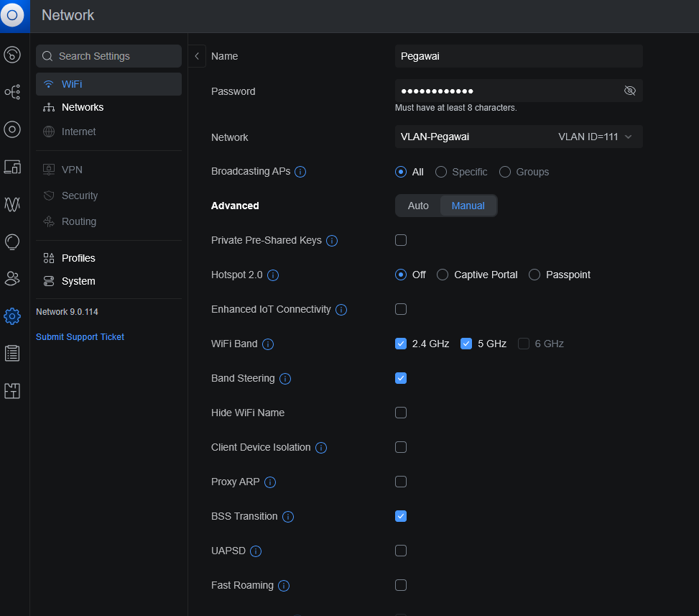The height and width of the screenshot is (616, 699).
Task: Switch Advanced mode to Auto
Action: click(418, 206)
